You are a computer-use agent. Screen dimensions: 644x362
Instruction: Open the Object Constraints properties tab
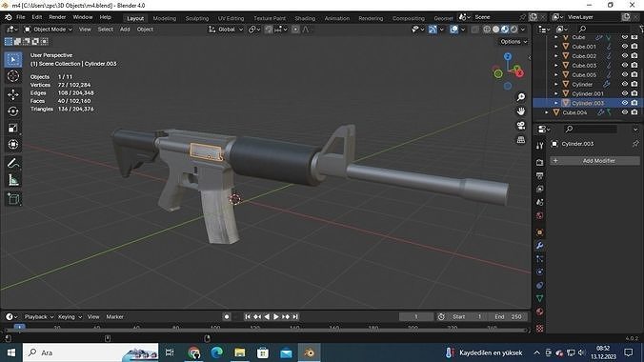[539, 285]
